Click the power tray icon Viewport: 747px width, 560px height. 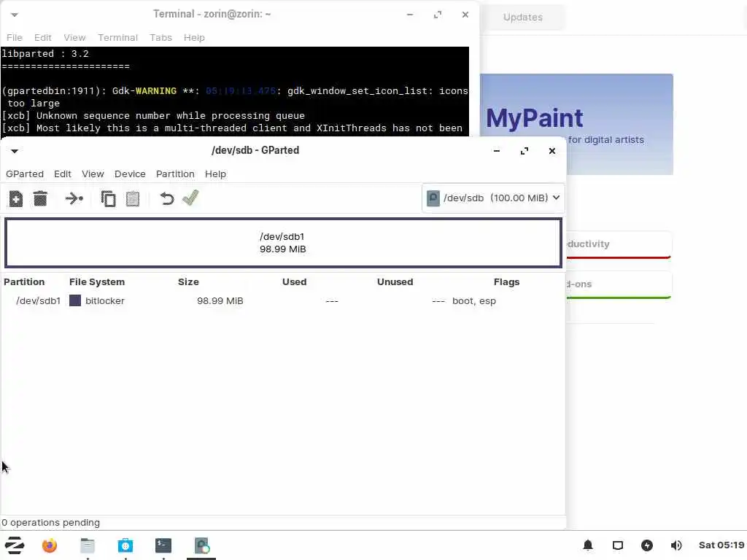pos(647,545)
